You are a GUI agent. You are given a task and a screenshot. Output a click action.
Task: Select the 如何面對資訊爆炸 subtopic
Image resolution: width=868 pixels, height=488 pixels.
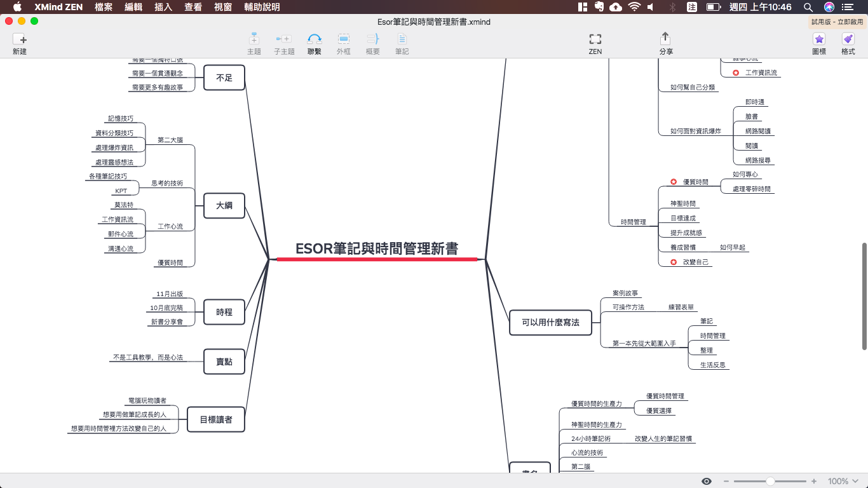(696, 131)
